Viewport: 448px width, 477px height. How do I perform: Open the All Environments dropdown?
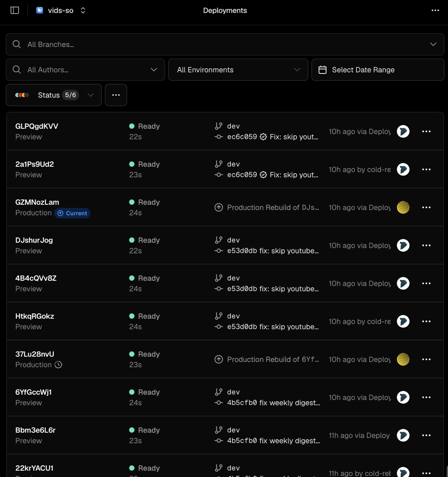tap(238, 70)
